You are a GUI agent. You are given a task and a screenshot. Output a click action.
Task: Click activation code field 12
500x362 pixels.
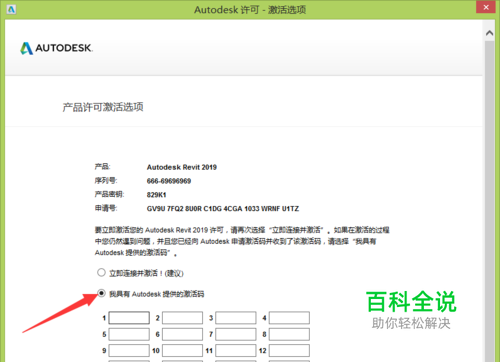tap(289, 350)
